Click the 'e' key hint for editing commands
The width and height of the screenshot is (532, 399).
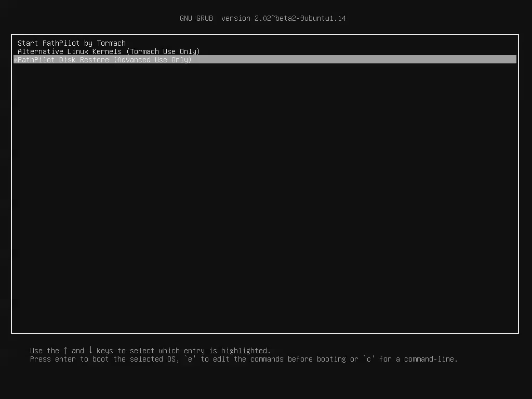pyautogui.click(x=190, y=359)
